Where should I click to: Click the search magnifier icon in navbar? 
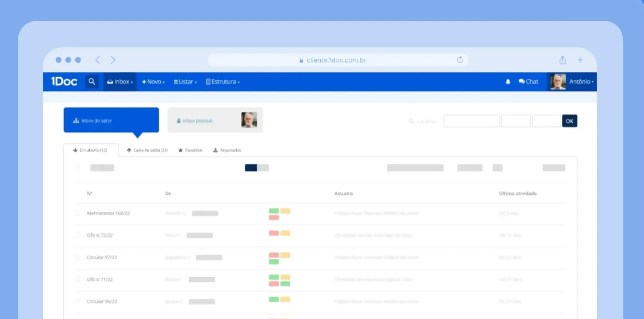click(x=92, y=82)
